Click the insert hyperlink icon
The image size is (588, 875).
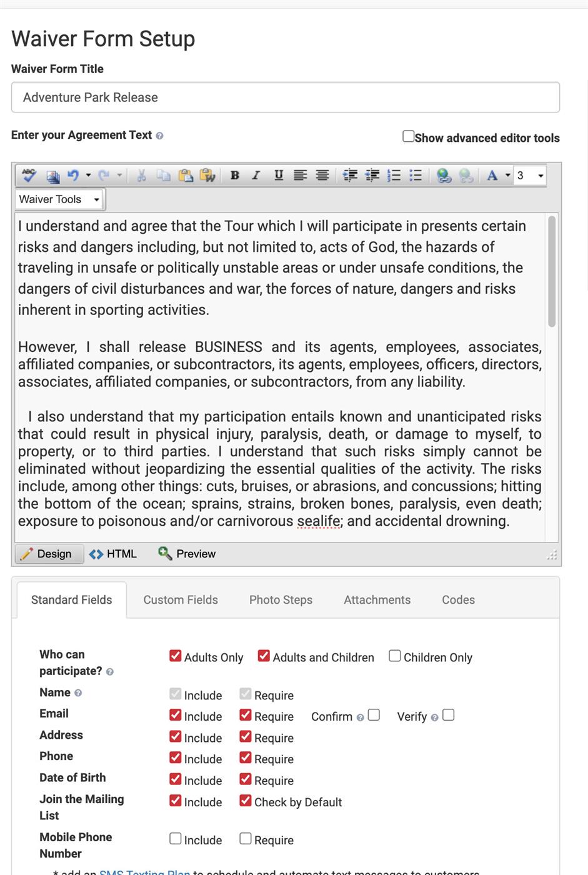coord(444,176)
